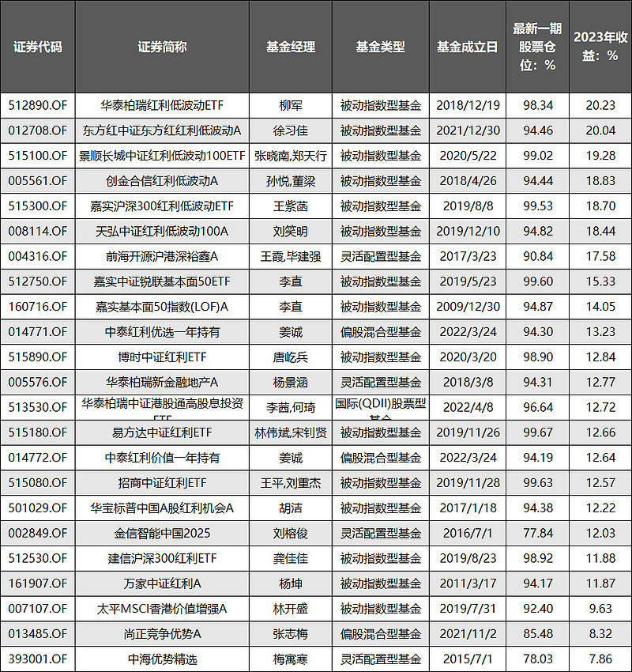Click fund name 创金合信红利低波动A
Viewport: 632px width, 672px height.
click(x=162, y=181)
